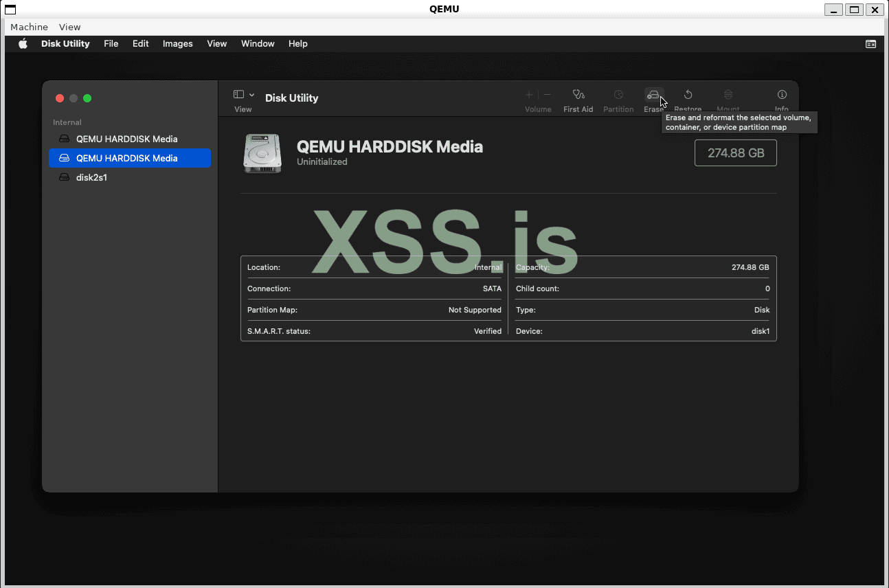Click the Partition pie icon
This screenshot has width=889, height=588.
pyautogui.click(x=618, y=95)
